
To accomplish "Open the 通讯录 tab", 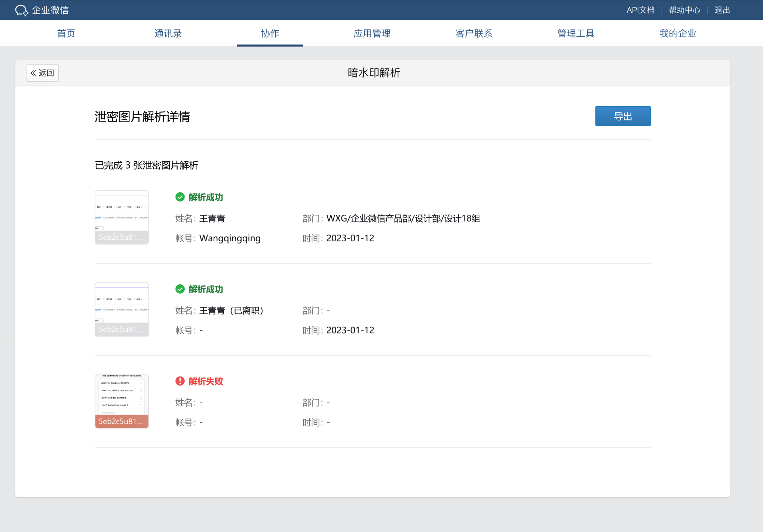I will 168,33.
